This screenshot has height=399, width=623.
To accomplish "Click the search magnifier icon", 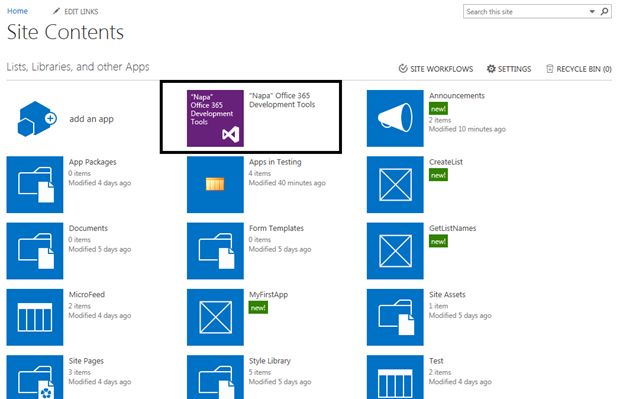I will 604,12.
